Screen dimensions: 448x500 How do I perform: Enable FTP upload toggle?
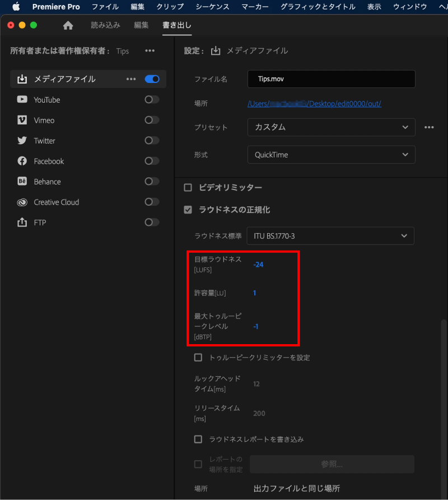152,223
